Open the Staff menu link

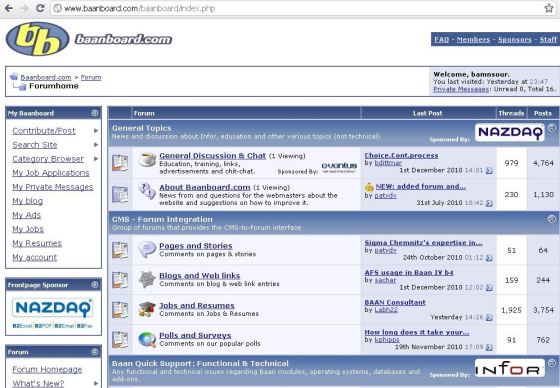pyautogui.click(x=548, y=39)
